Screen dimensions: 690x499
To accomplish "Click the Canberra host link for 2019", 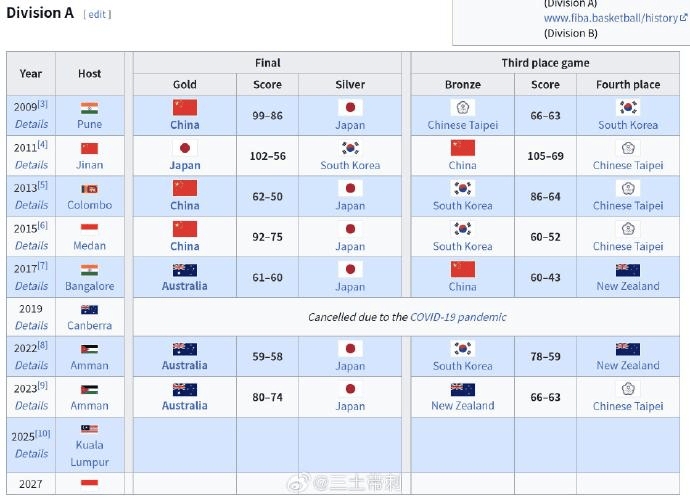I will tap(89, 325).
